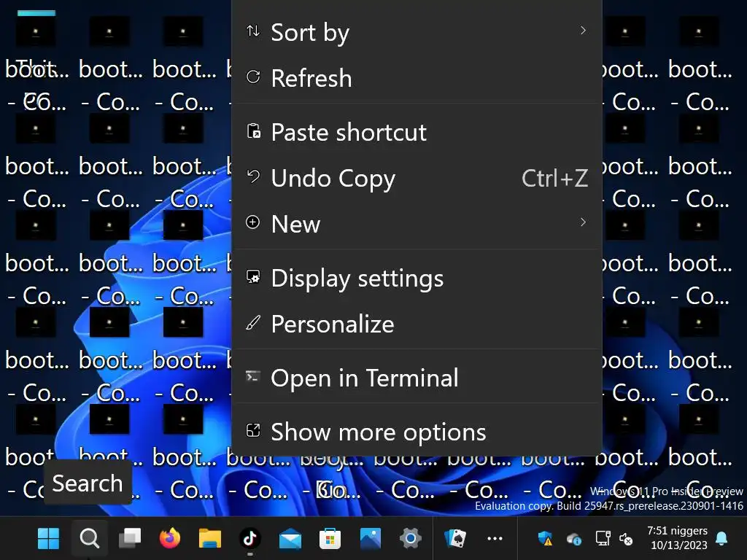Open the Windows Start menu
The width and height of the screenshot is (747, 560).
tap(49, 539)
